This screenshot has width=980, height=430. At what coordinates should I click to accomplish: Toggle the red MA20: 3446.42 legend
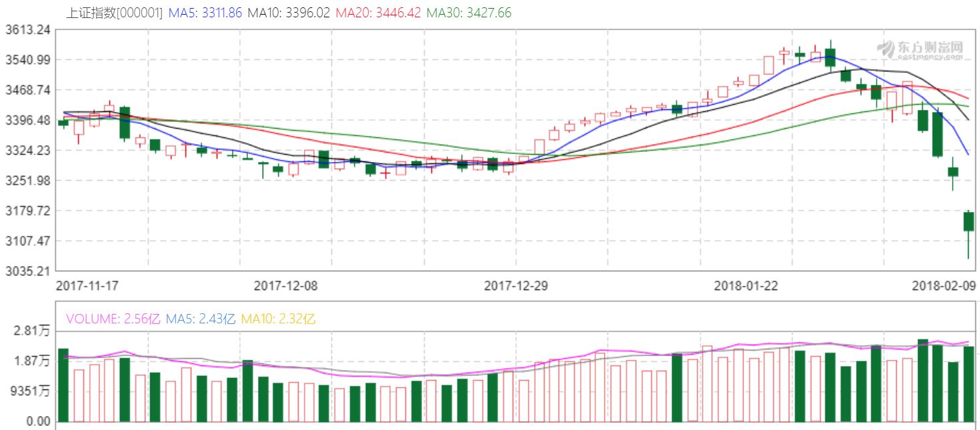(378, 13)
